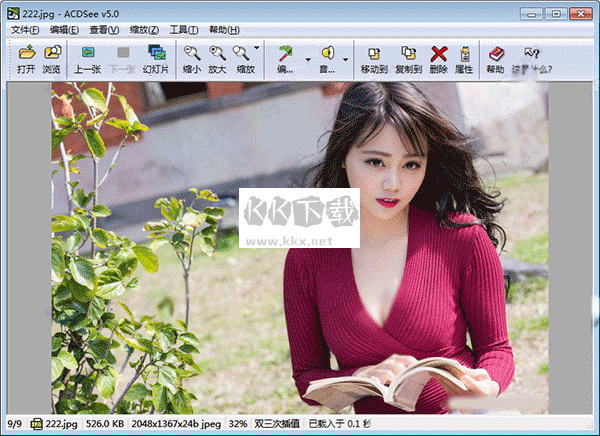Open the 查看(V) menu
Image resolution: width=600 pixels, height=436 pixels.
[105, 30]
